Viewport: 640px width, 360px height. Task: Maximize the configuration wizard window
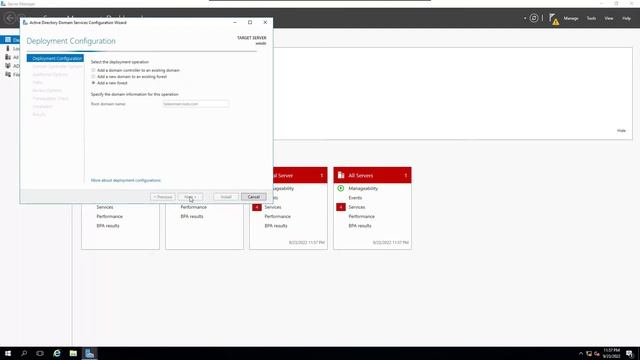coord(250,22)
